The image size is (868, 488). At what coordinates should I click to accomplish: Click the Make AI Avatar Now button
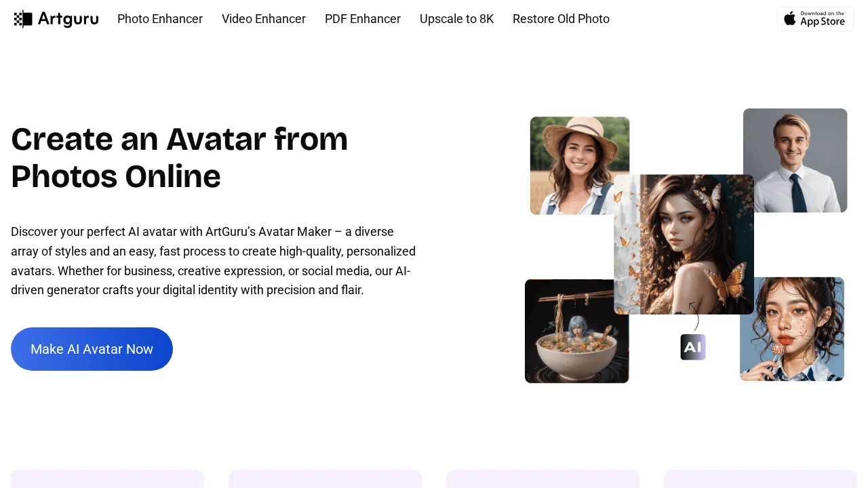pyautogui.click(x=92, y=349)
